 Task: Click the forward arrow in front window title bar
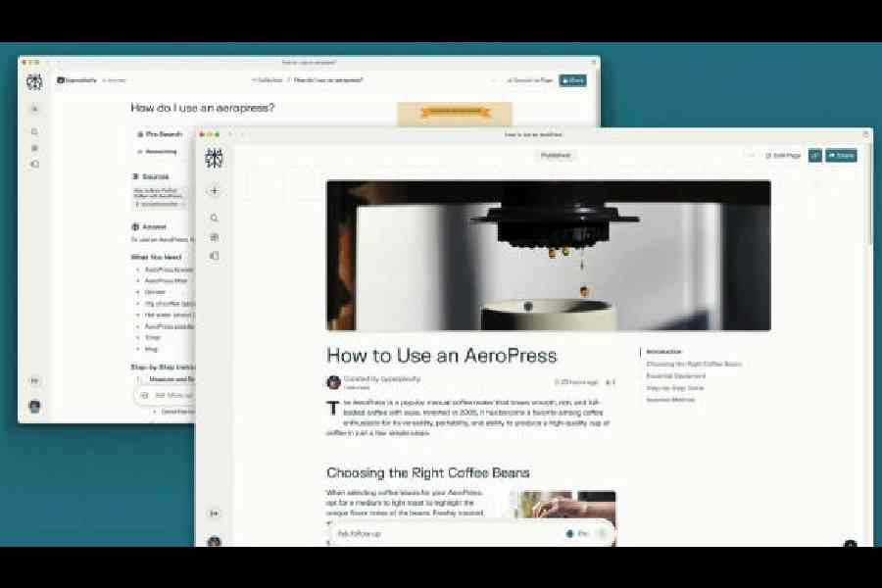point(242,135)
